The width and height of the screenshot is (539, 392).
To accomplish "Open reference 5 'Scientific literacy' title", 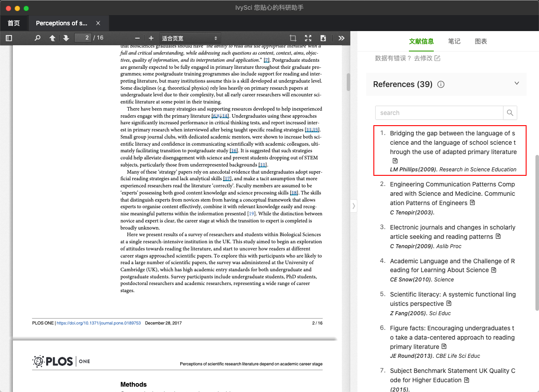I will (x=452, y=299).
